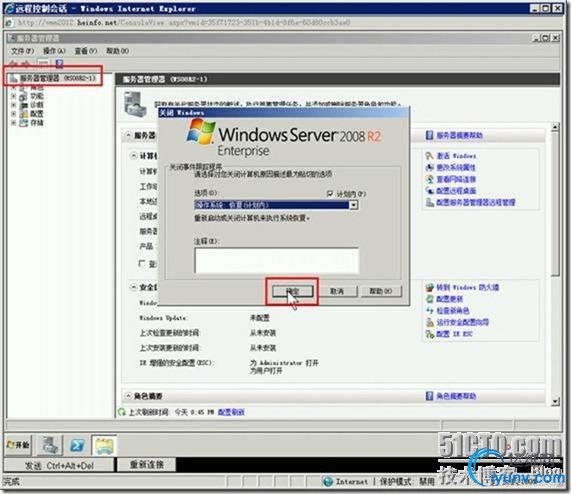Click 从未安装 beside 上次安装更新的时间

click(263, 348)
